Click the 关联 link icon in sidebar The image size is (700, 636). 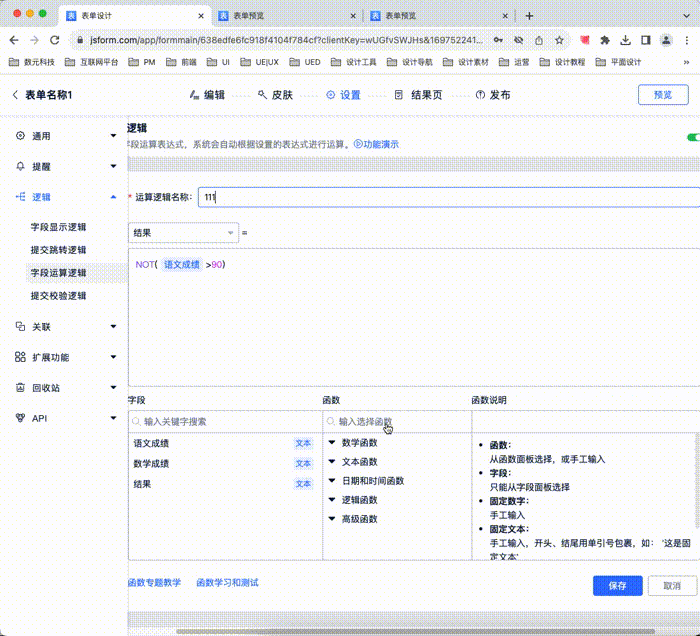click(21, 327)
